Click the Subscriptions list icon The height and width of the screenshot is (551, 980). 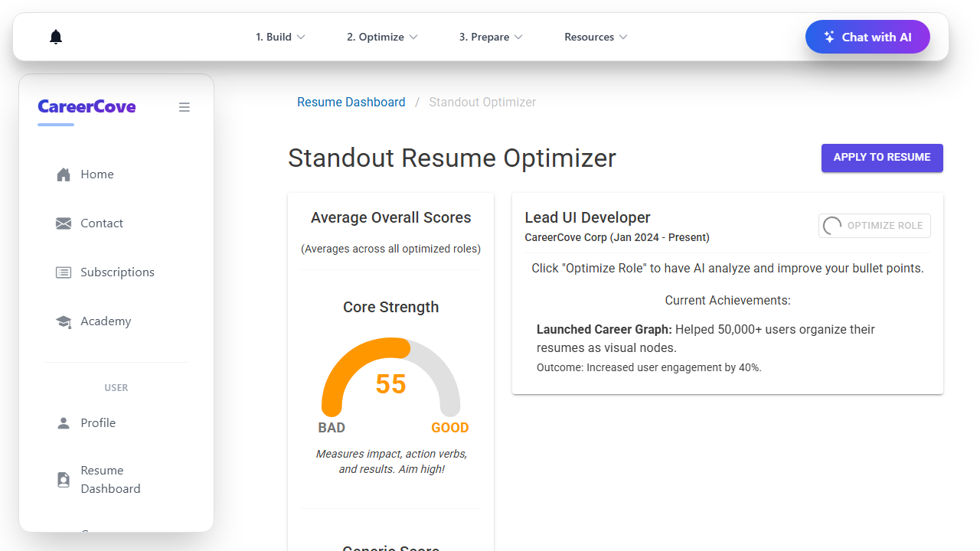[64, 272]
